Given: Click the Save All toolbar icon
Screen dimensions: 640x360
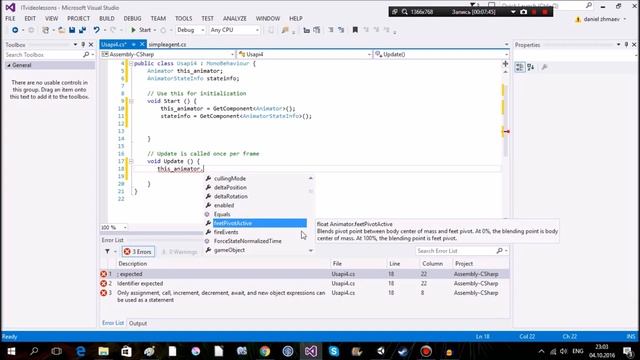Looking at the screenshot, I should click(x=82, y=30).
